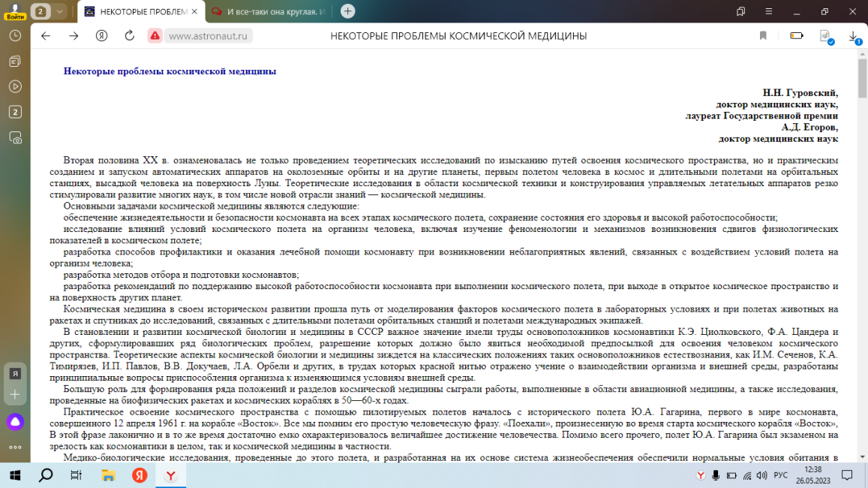868x488 pixels.
Task: Open browser menu with hamburger icon
Action: pos(767,13)
